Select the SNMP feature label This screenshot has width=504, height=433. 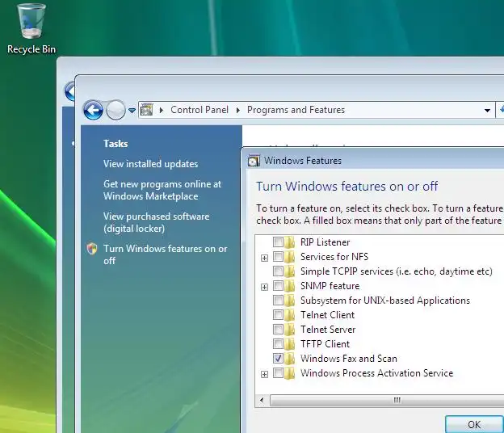pos(330,286)
